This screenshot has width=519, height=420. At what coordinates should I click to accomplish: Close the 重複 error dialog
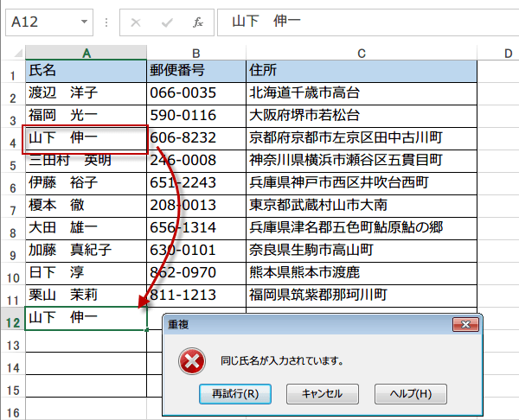point(465,324)
